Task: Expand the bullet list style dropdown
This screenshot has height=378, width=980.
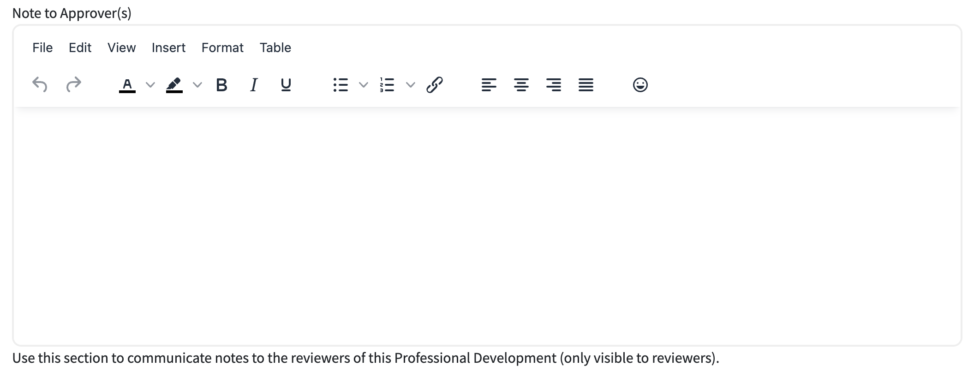Action: click(x=363, y=85)
